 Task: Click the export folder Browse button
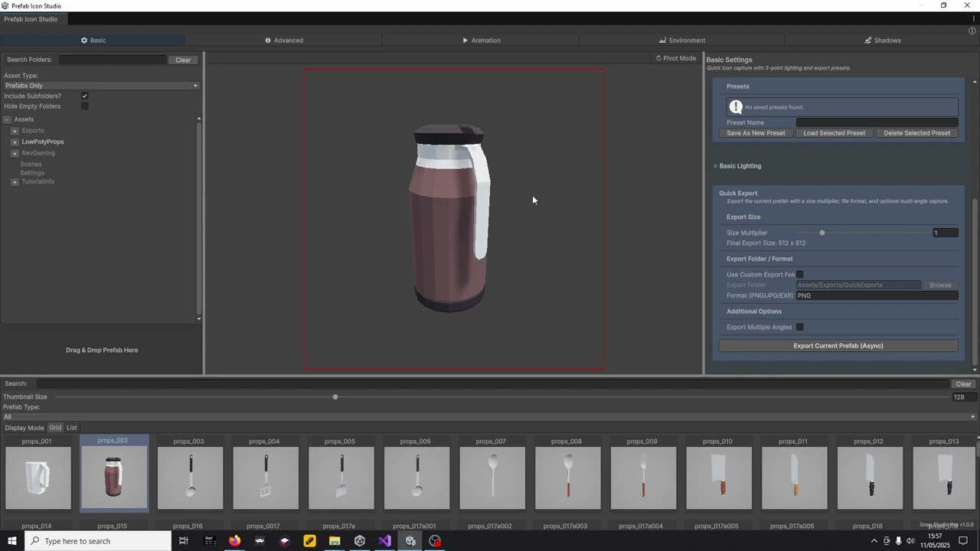pyautogui.click(x=940, y=285)
